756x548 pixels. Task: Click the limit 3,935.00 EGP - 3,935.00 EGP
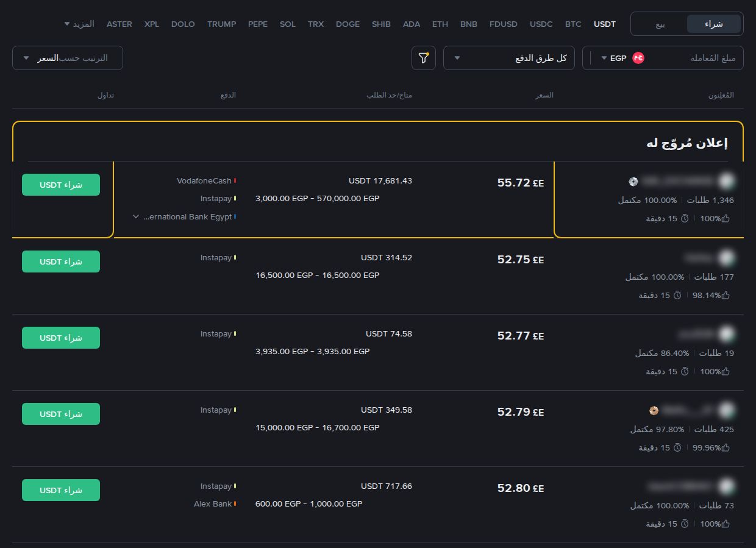click(x=313, y=352)
